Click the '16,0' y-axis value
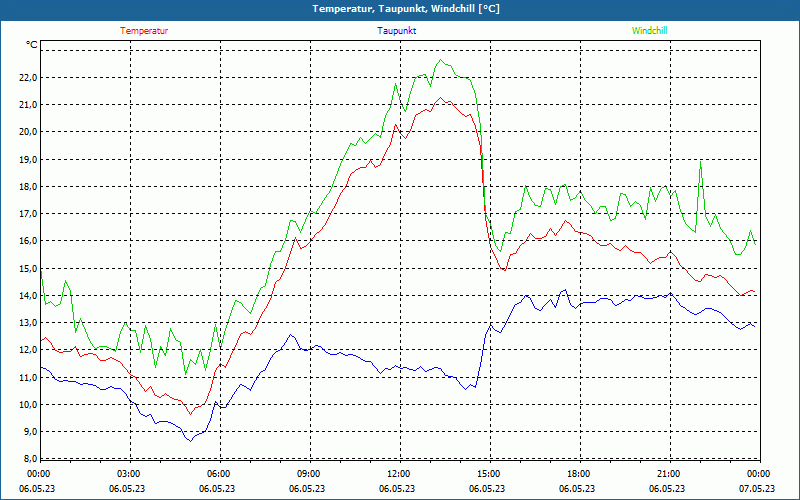This screenshot has width=800, height=500. click(x=29, y=241)
